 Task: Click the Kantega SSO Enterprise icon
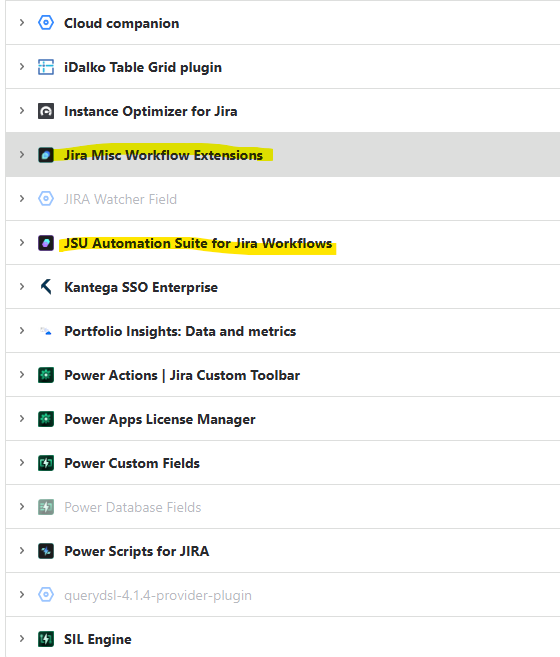pyautogui.click(x=46, y=287)
